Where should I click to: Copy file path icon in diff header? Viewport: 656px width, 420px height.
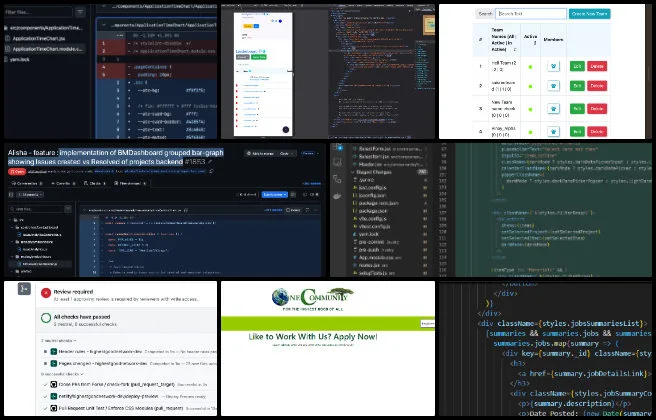[186, 210]
